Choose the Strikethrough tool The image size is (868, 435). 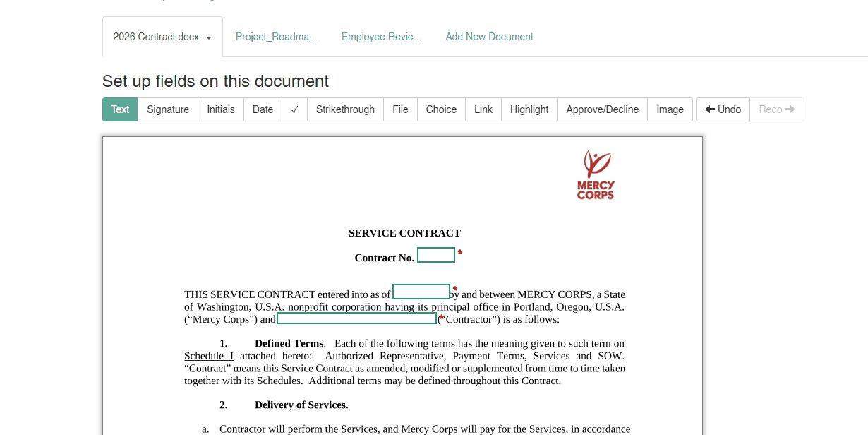[x=345, y=109]
